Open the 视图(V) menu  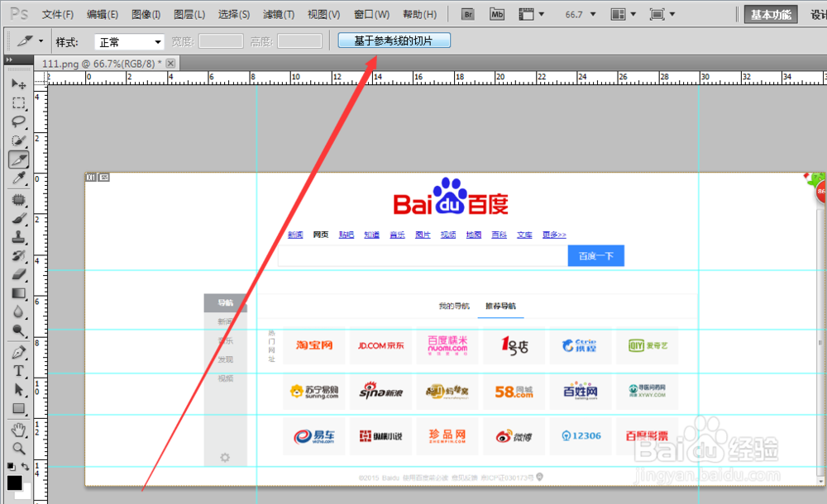click(323, 14)
